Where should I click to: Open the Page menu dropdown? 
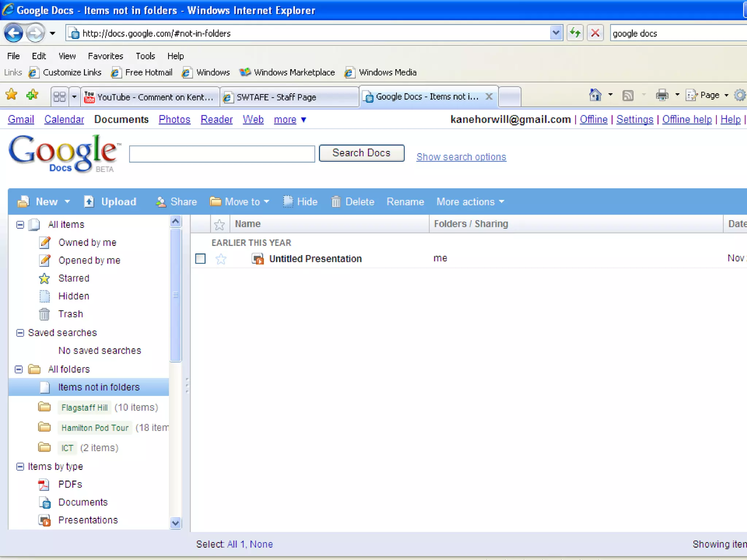[x=707, y=95]
